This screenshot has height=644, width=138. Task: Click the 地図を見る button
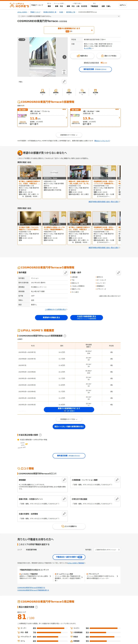tap(82, 56)
